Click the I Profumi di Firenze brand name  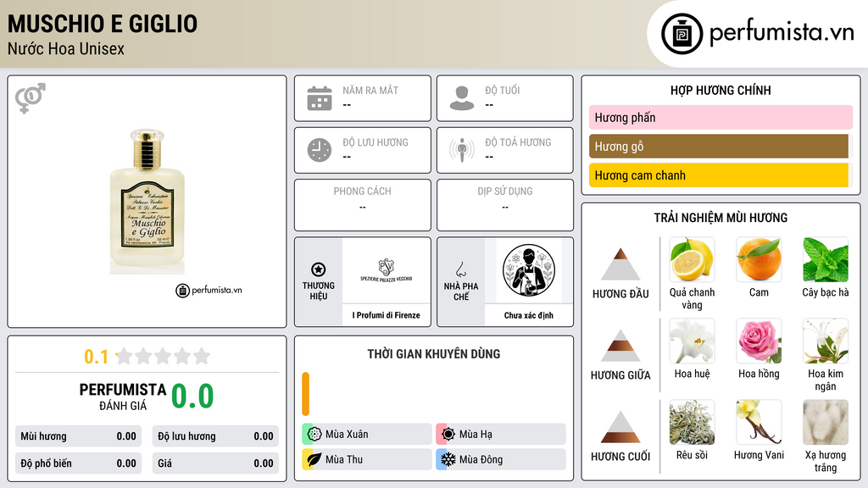coord(387,315)
